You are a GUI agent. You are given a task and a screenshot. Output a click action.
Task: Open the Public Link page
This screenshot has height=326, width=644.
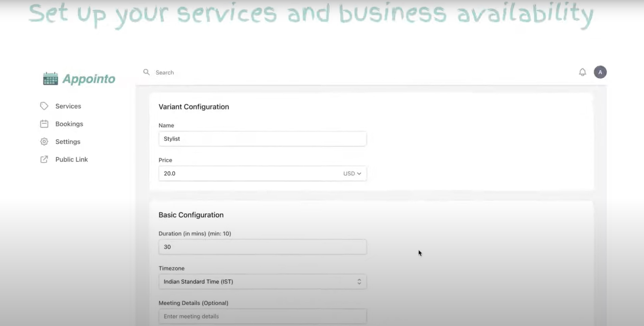72,159
